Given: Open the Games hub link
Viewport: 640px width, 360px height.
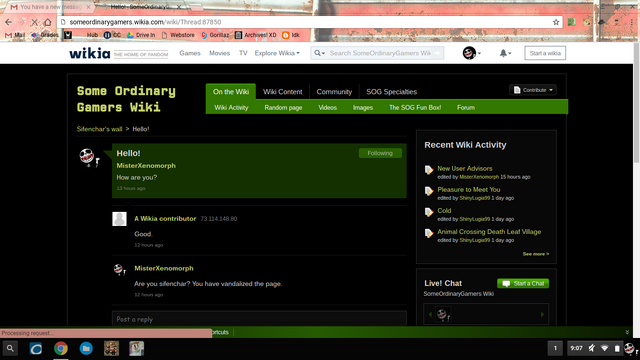Looking at the screenshot, I should [190, 53].
